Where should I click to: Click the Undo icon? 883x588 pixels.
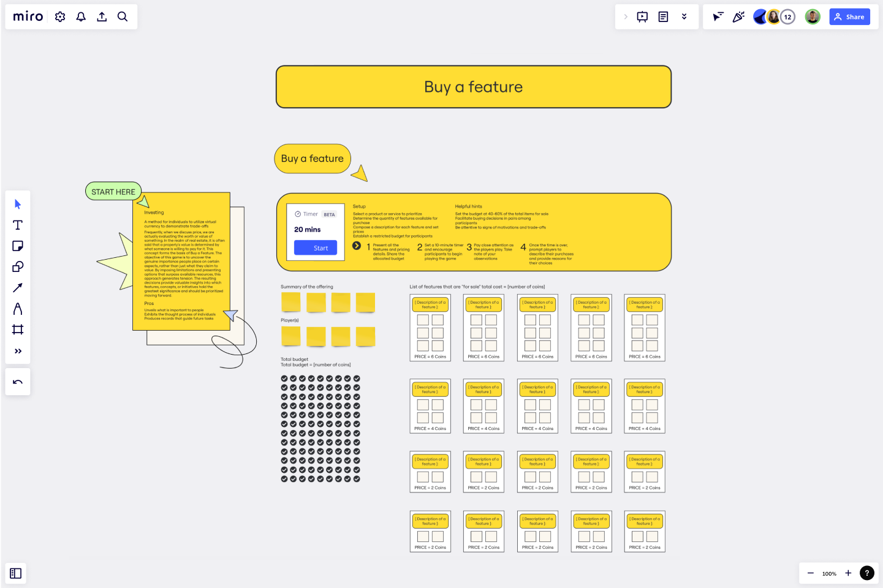tap(18, 381)
